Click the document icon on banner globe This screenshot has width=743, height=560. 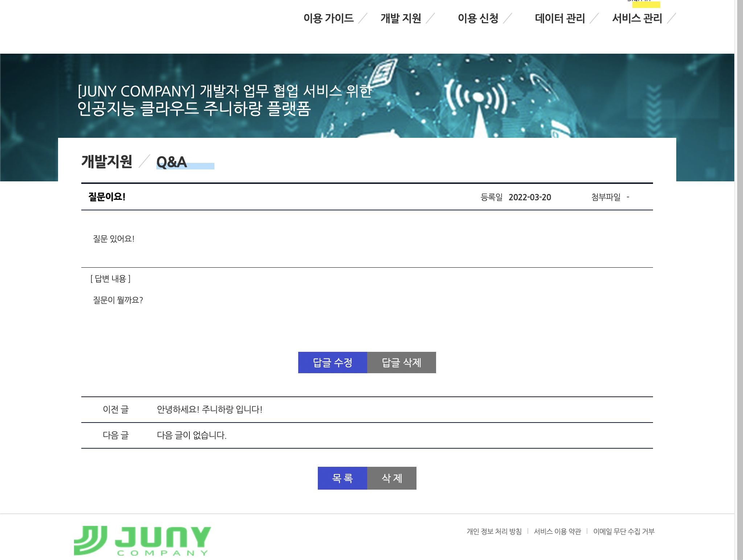[x=383, y=73]
